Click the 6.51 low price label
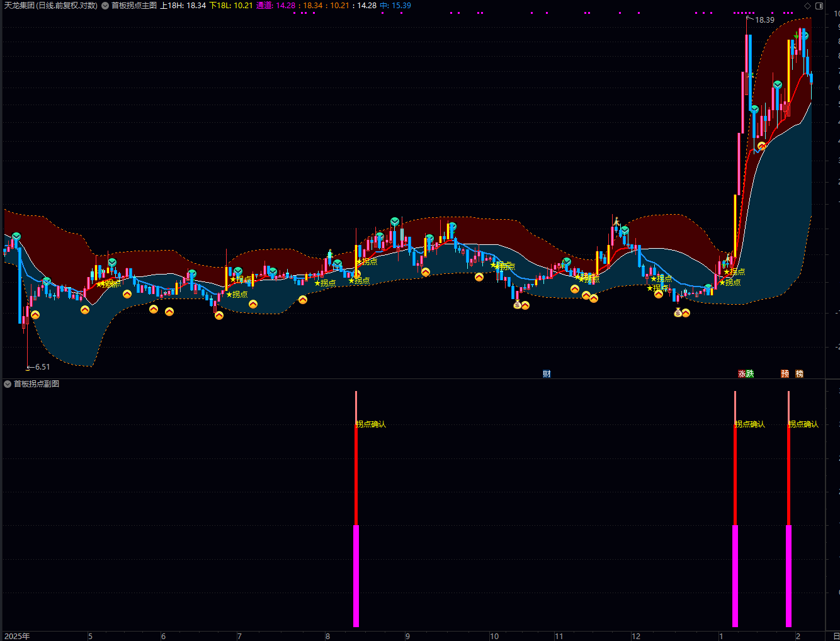The width and height of the screenshot is (840, 641). 42,367
